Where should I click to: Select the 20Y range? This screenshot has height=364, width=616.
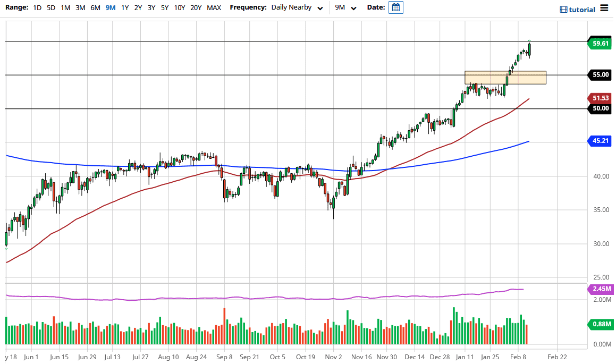(x=196, y=8)
